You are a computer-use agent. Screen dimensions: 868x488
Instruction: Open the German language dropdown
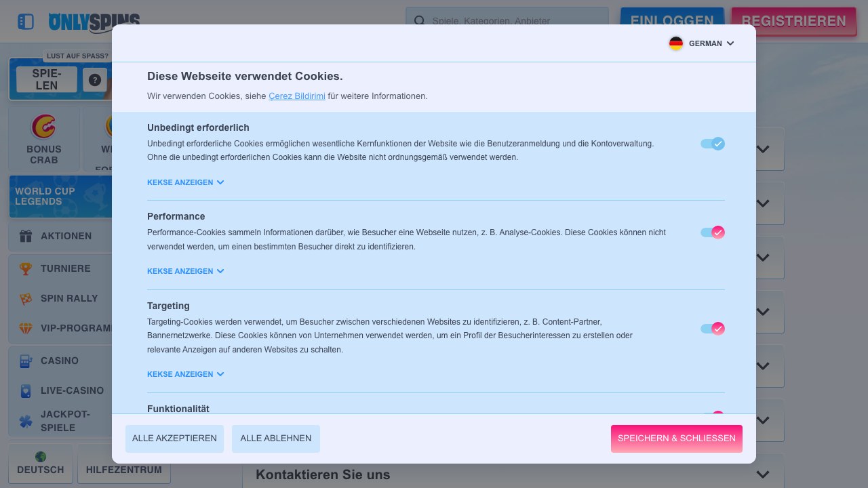701,43
